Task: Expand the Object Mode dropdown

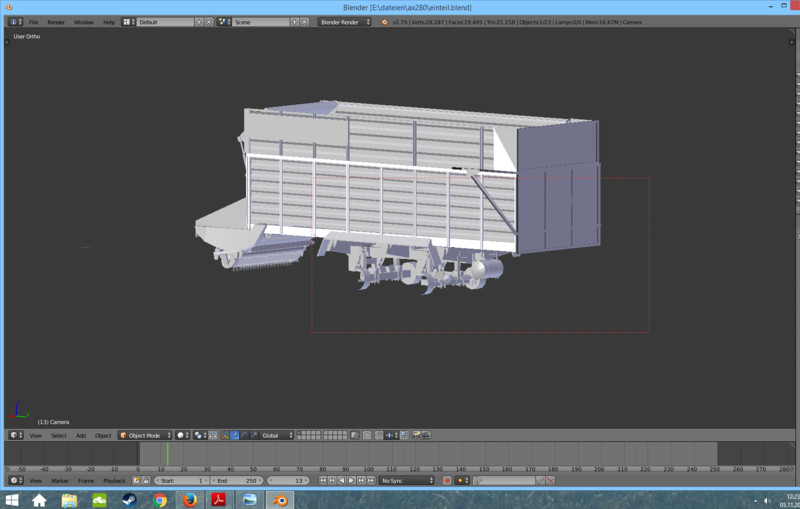Action: [x=144, y=435]
